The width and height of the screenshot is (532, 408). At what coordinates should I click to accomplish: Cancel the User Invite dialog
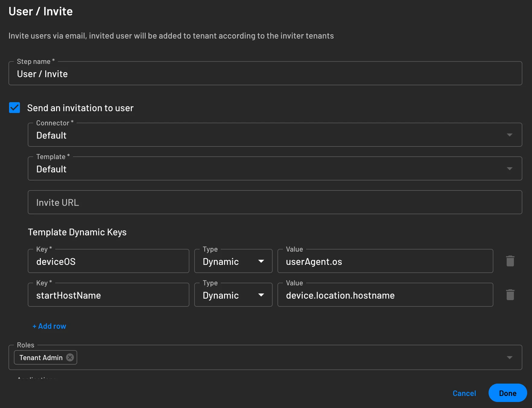point(464,393)
